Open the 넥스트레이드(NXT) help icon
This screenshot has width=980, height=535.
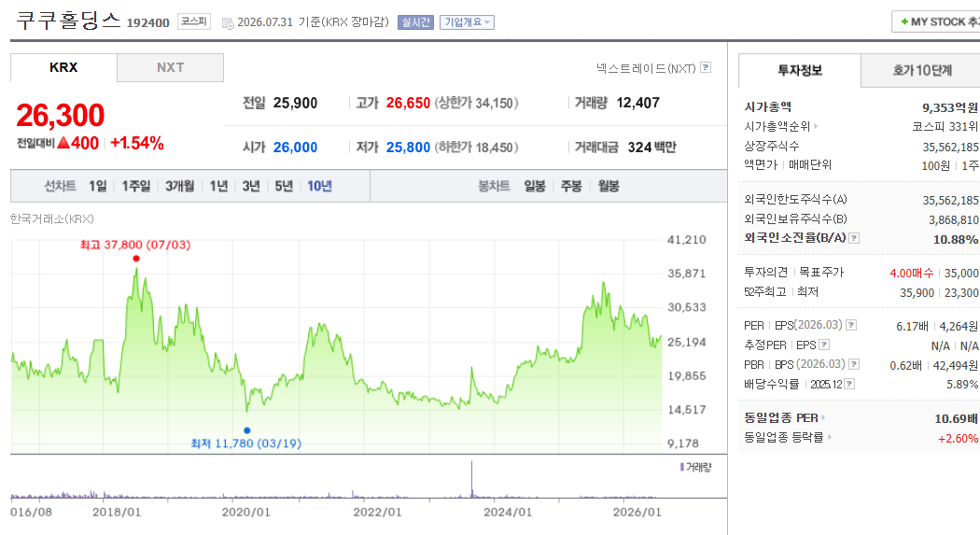click(x=706, y=67)
